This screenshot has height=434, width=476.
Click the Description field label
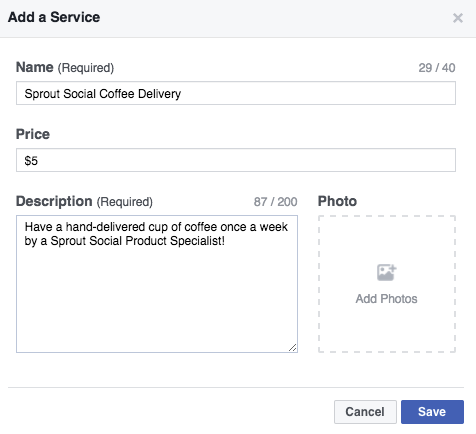point(54,201)
